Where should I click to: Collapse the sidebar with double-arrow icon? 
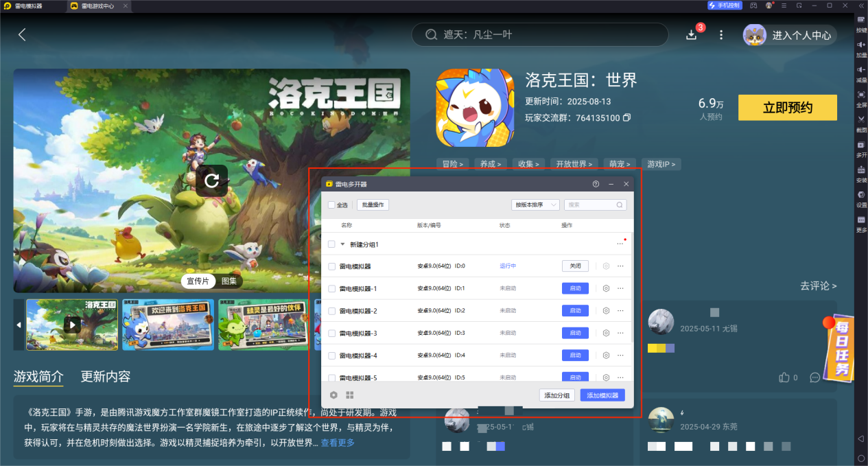861,5
